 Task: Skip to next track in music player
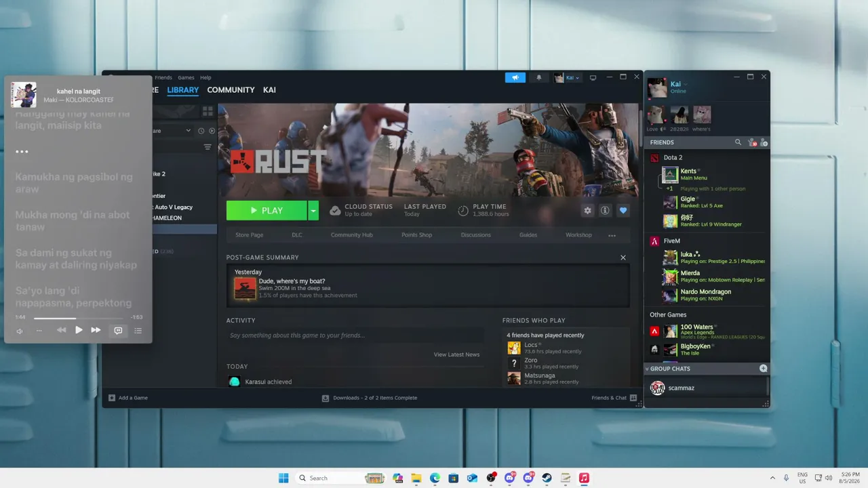click(96, 330)
